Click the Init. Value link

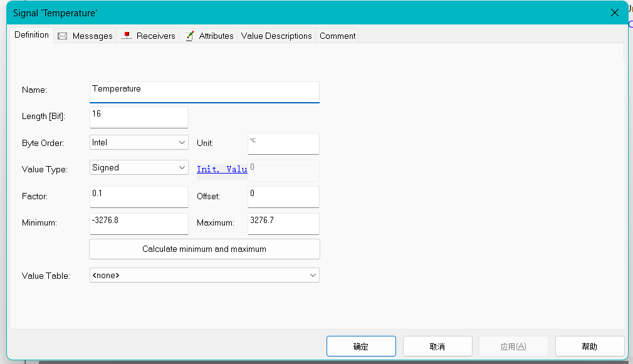[x=222, y=169]
